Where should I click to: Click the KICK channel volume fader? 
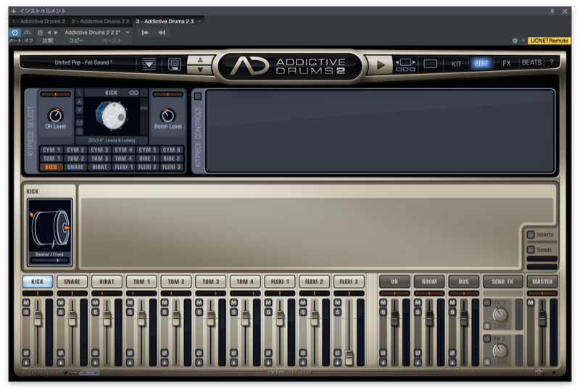click(38, 318)
